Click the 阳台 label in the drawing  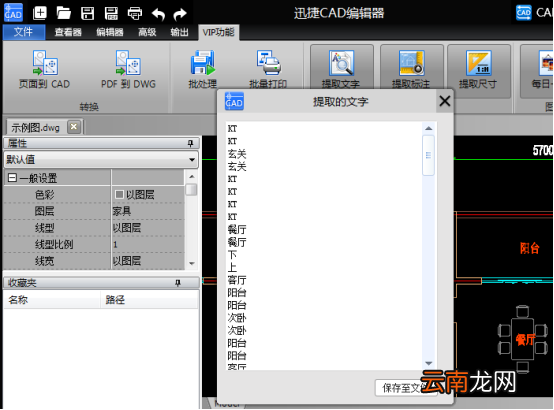tap(530, 248)
